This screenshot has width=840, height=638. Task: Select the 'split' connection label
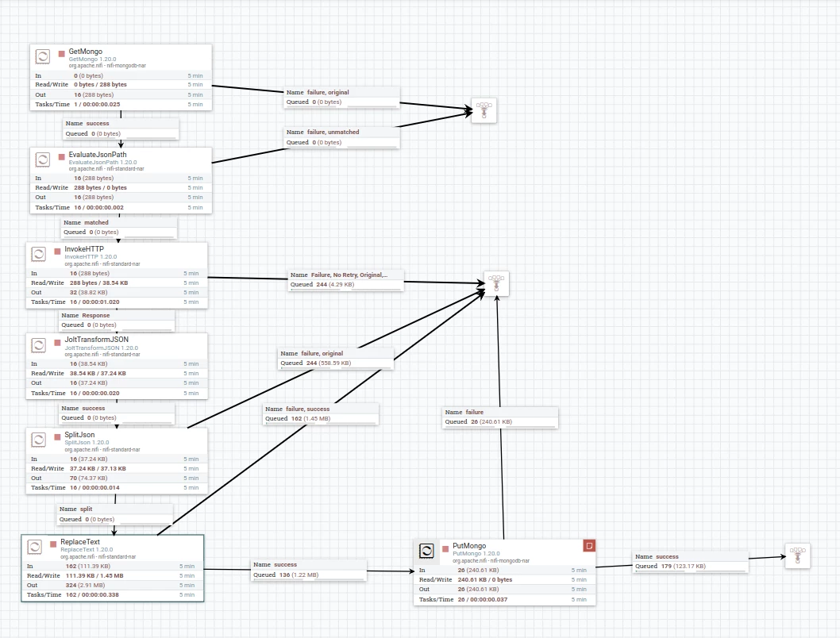click(115, 514)
